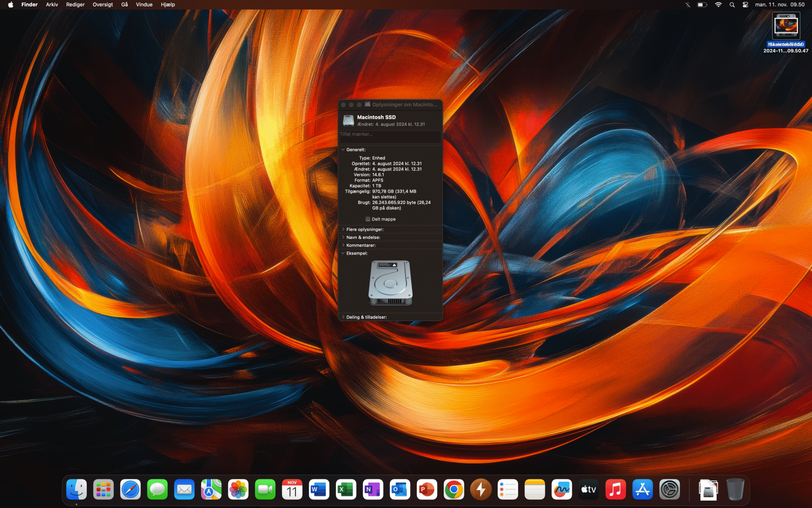Enable the Delt mappe checkbox

368,219
